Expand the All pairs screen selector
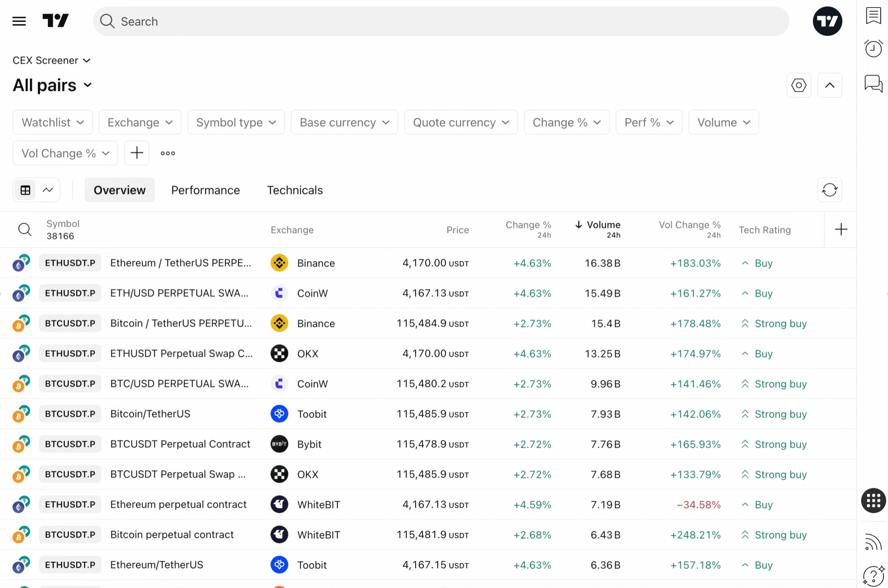The image size is (888, 588). click(52, 85)
